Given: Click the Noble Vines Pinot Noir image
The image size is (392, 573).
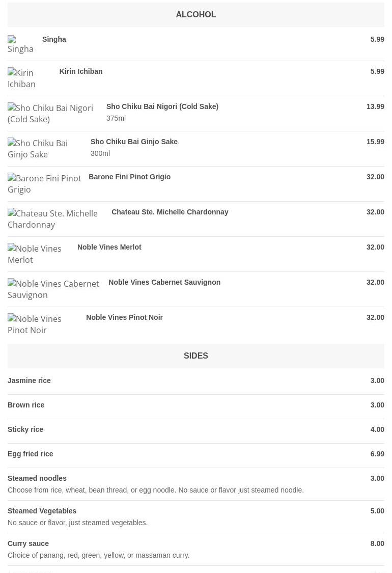Looking at the screenshot, I should [35, 324].
